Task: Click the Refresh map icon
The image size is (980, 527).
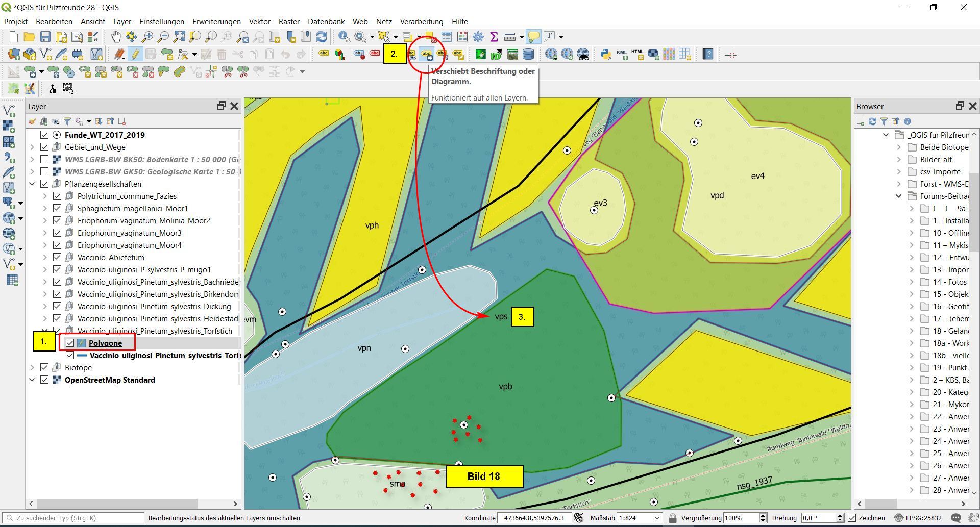Action: [322, 37]
